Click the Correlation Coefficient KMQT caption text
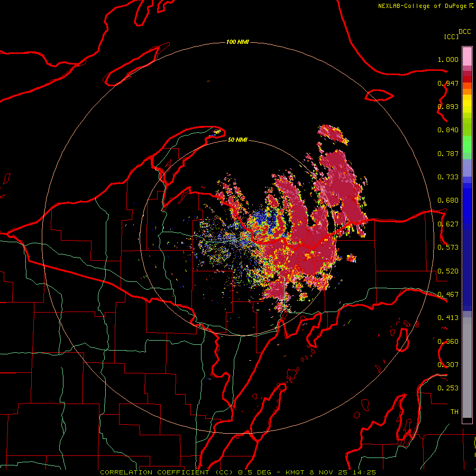This screenshot has width=476, height=476. coord(237,472)
